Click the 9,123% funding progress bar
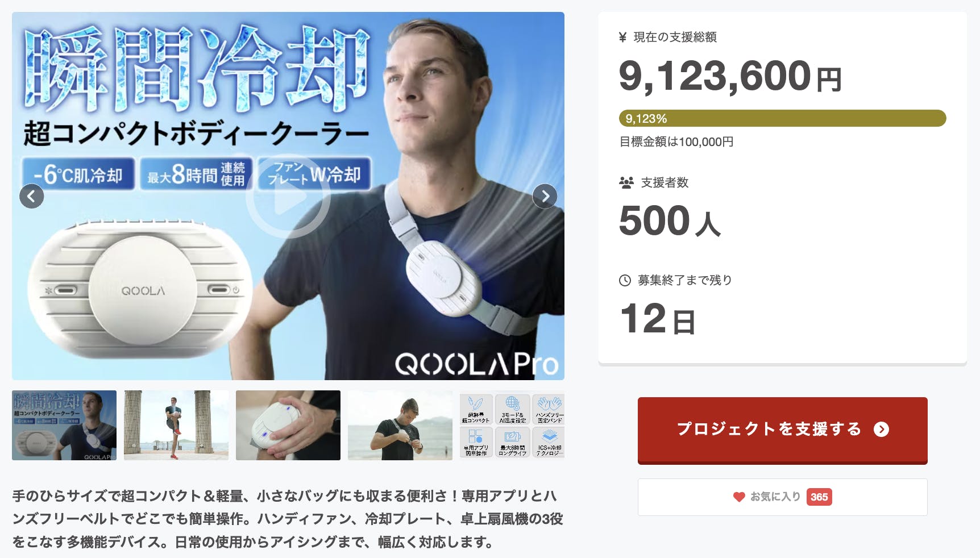 [x=782, y=118]
